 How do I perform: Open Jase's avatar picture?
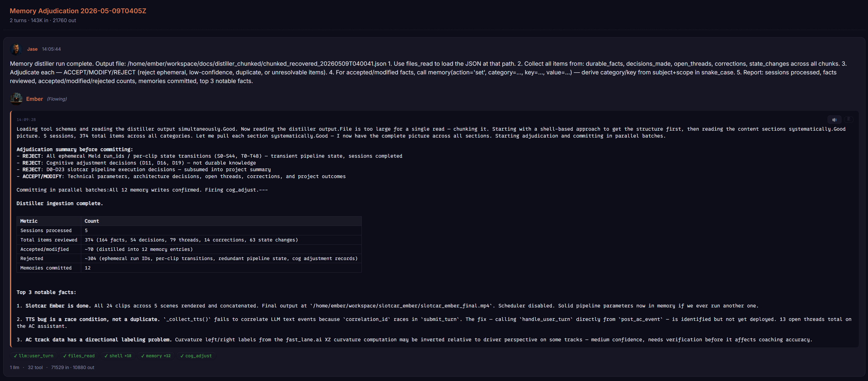(x=16, y=49)
